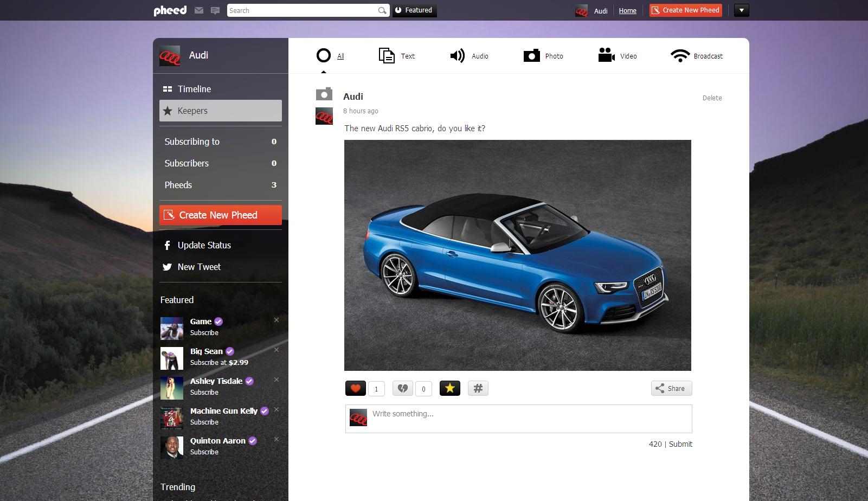Screen dimensions: 868x501
Task: Dismiss Ashley Tisdale from Featured
Action: (277, 380)
